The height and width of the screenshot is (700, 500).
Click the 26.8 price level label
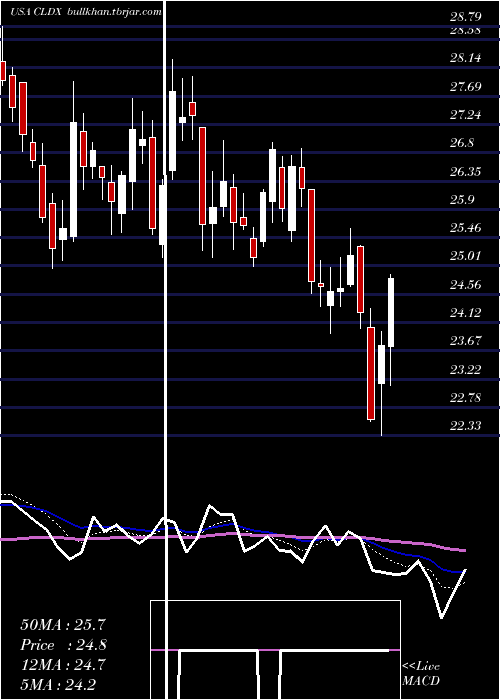point(462,143)
